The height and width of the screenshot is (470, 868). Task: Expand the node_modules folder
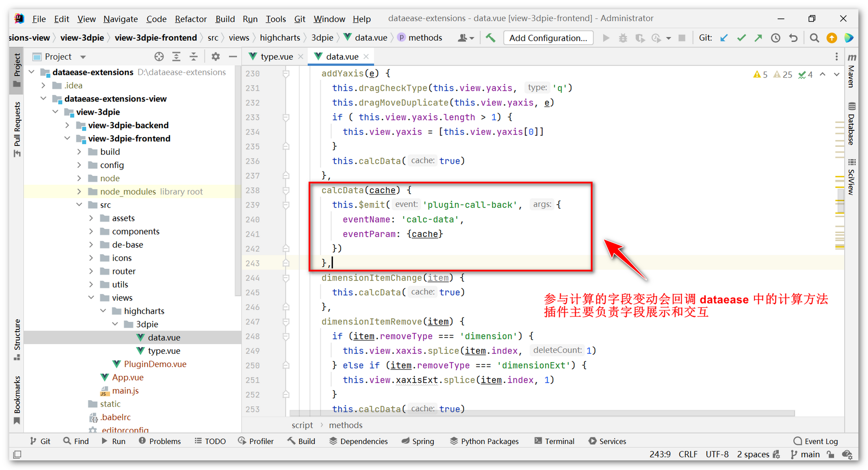79,191
